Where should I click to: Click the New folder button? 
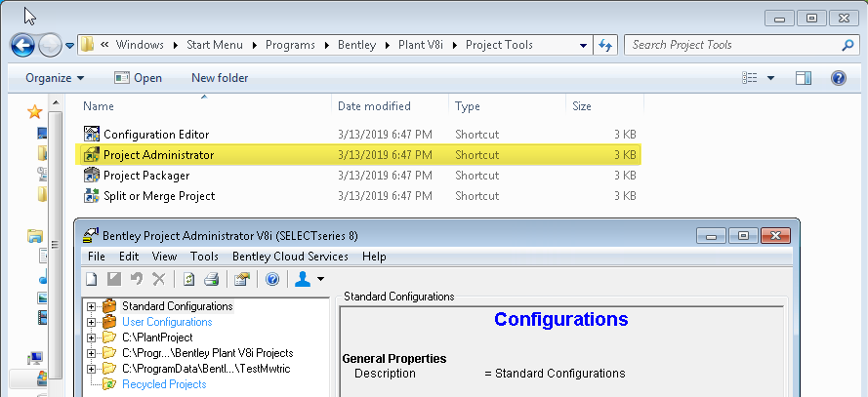(x=220, y=78)
